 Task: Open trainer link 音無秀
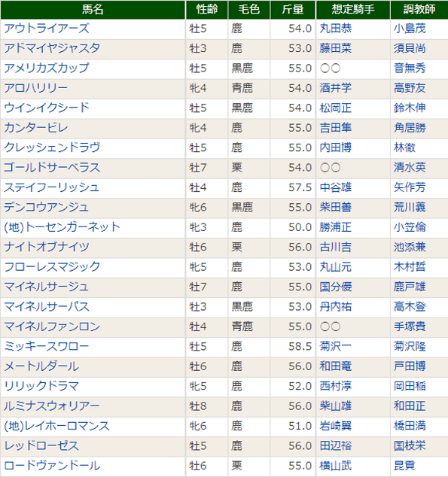410,68
